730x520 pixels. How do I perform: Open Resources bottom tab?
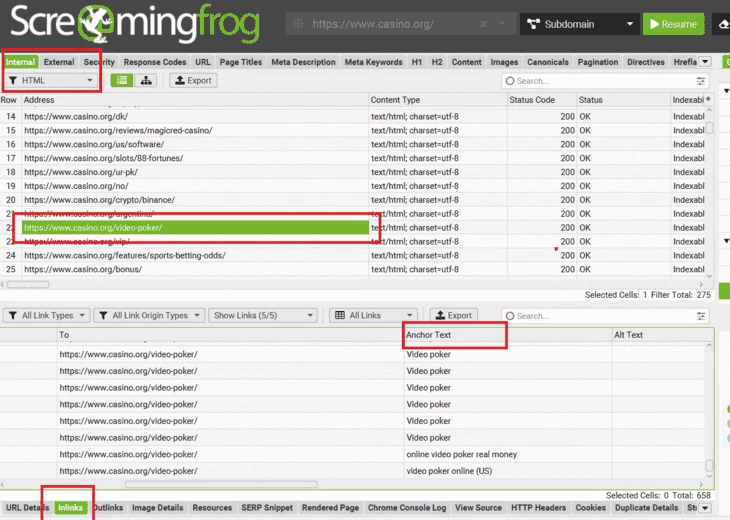pos(212,507)
